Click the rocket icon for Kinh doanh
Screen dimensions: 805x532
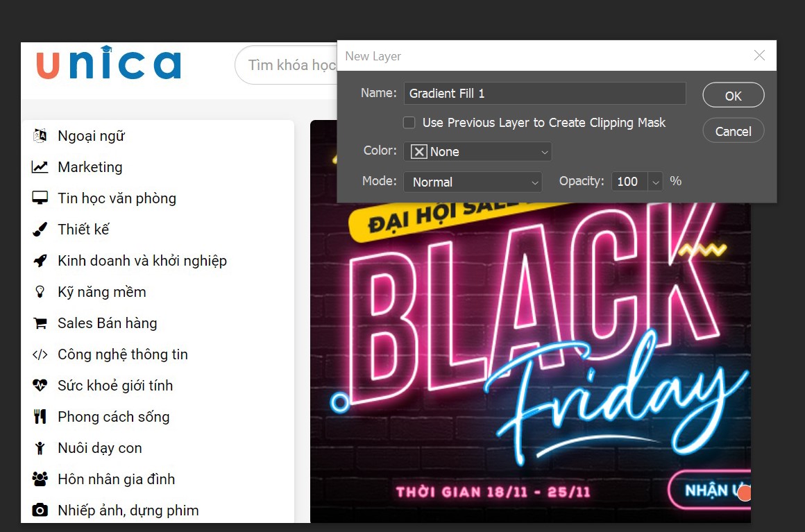[40, 261]
